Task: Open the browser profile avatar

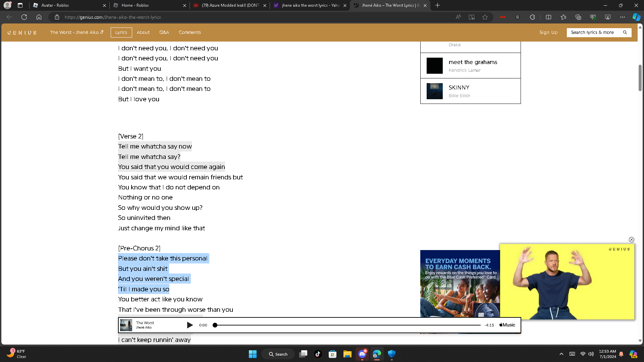Action: point(7,5)
